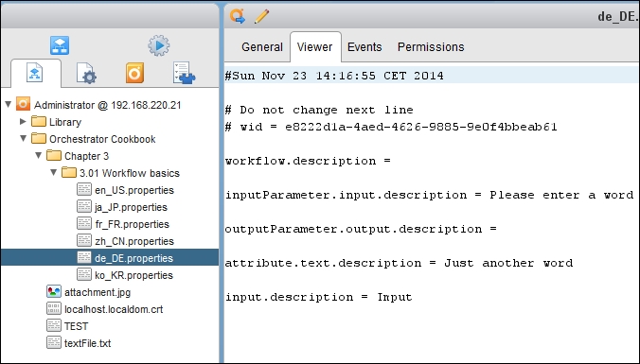Open the Permissions tab
The image size is (640, 364).
point(431,47)
